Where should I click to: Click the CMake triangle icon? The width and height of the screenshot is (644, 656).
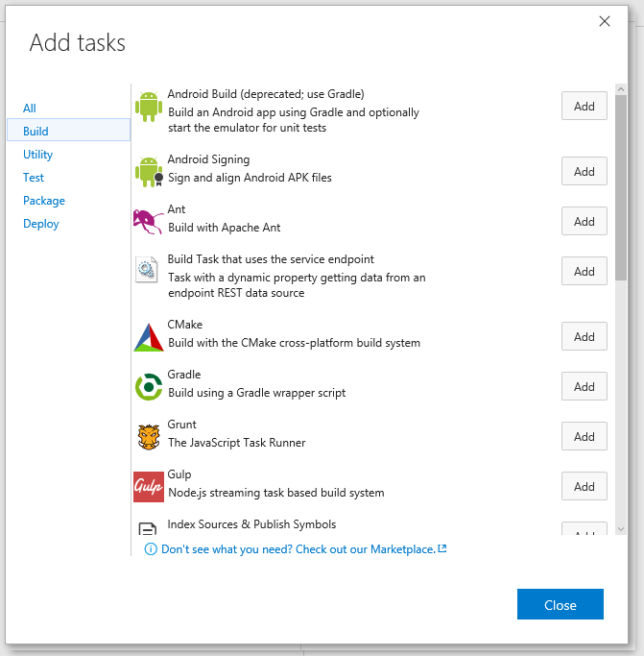pyautogui.click(x=149, y=337)
